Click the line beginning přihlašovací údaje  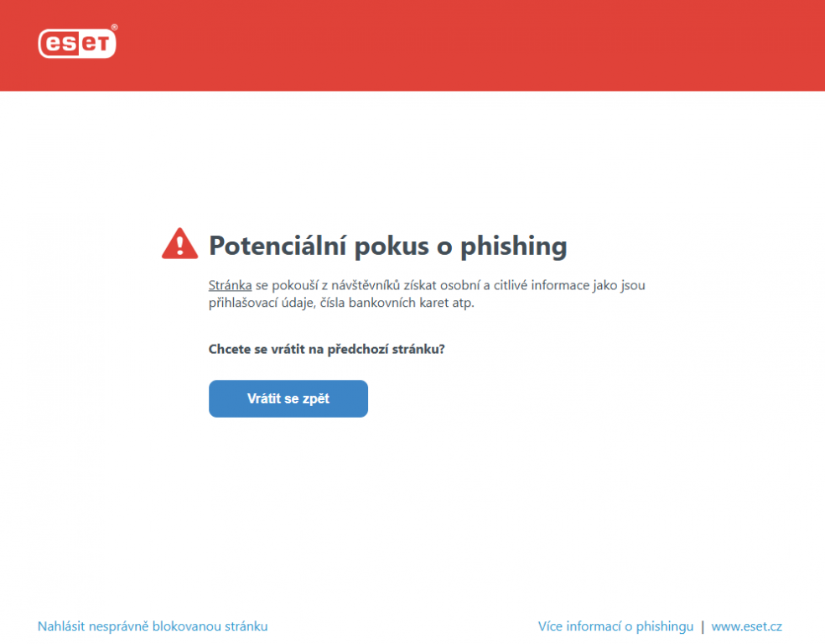[341, 303]
